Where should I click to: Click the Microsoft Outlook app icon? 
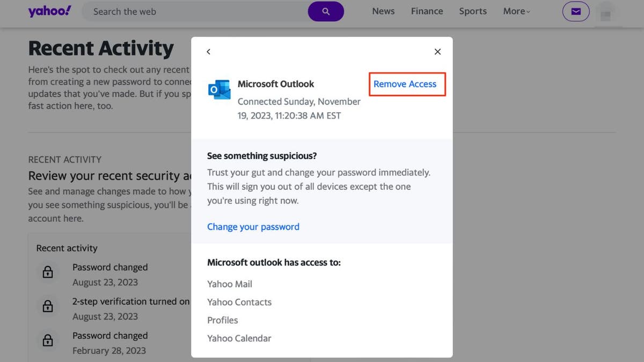[x=219, y=90]
